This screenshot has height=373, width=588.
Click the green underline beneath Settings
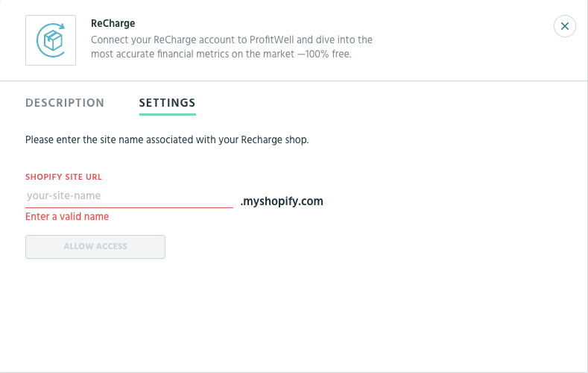(x=167, y=114)
